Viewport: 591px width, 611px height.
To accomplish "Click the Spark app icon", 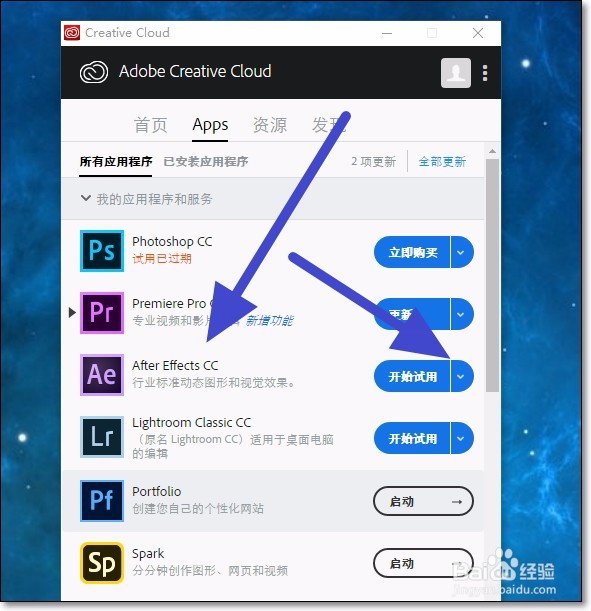I will [x=102, y=563].
